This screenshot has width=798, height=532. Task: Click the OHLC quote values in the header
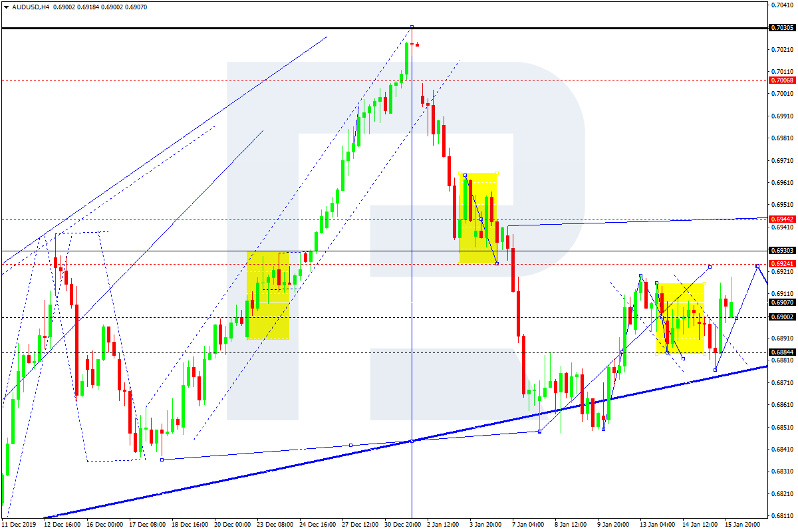(x=100, y=7)
